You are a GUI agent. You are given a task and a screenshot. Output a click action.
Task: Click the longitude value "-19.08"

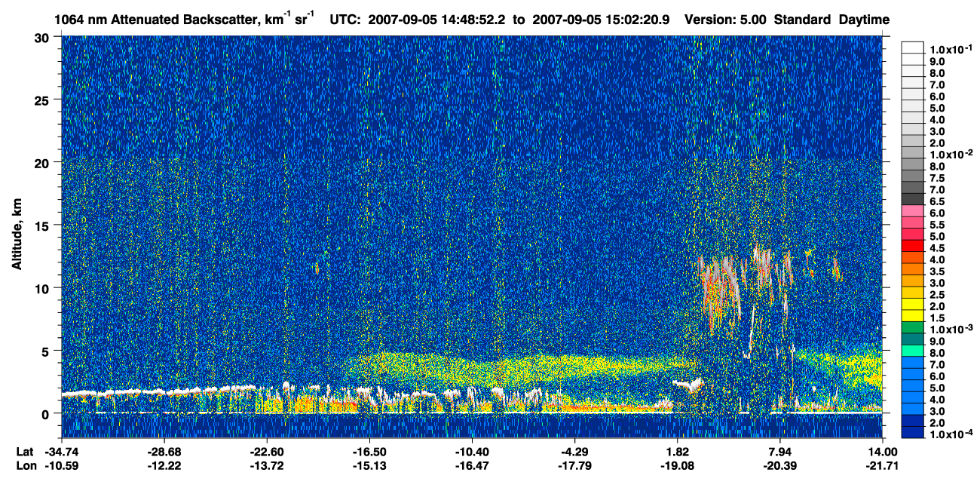[x=678, y=465]
